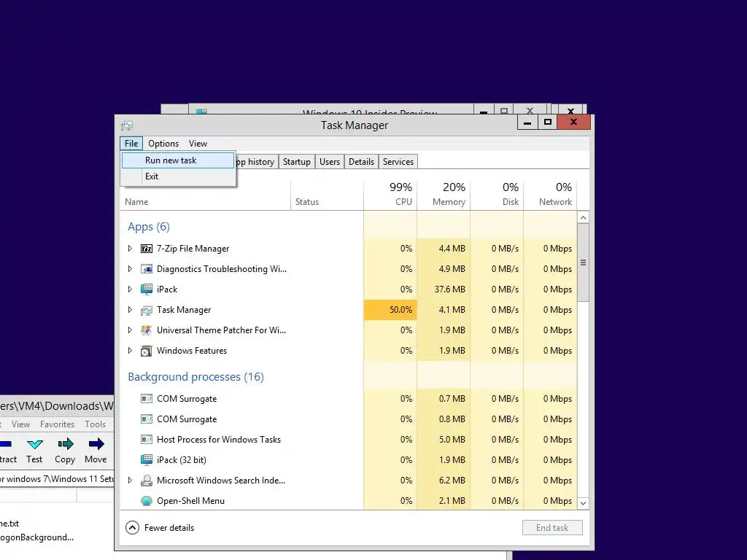Image resolution: width=747 pixels, height=560 pixels.
Task: Click the 50.0% CPU cell
Action: click(390, 310)
